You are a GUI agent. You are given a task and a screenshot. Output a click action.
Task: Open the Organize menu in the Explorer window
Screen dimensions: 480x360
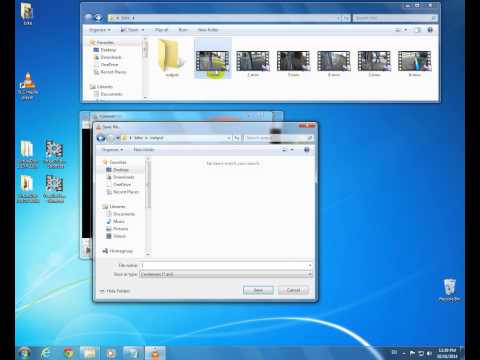[x=99, y=30]
